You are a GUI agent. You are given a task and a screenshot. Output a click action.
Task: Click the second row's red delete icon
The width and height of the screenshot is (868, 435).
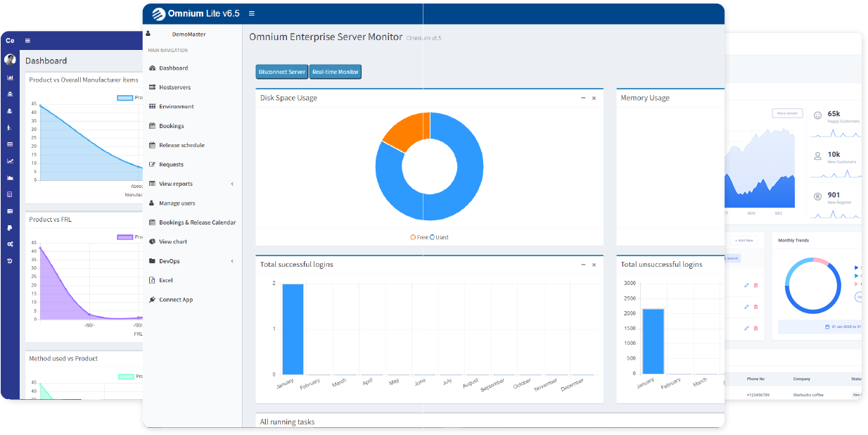click(x=756, y=307)
